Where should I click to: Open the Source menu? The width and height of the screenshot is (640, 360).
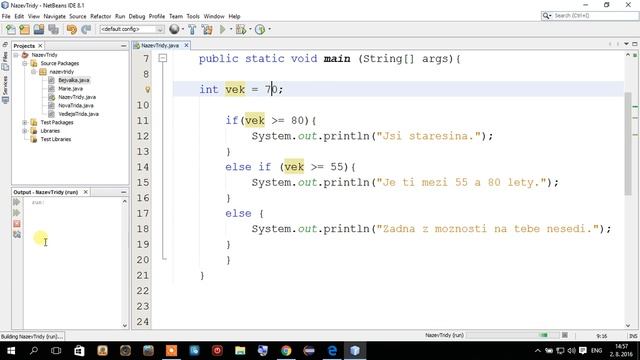coord(78,16)
